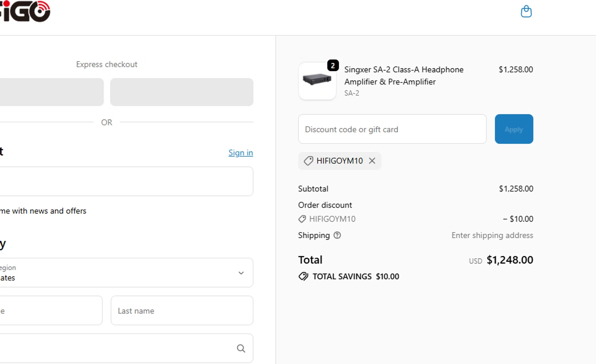Click the Singxer SA-2 product thumbnail

(x=317, y=81)
